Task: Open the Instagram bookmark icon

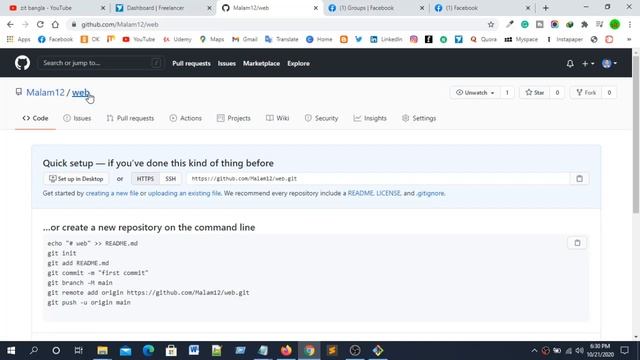Action: (x=413, y=39)
